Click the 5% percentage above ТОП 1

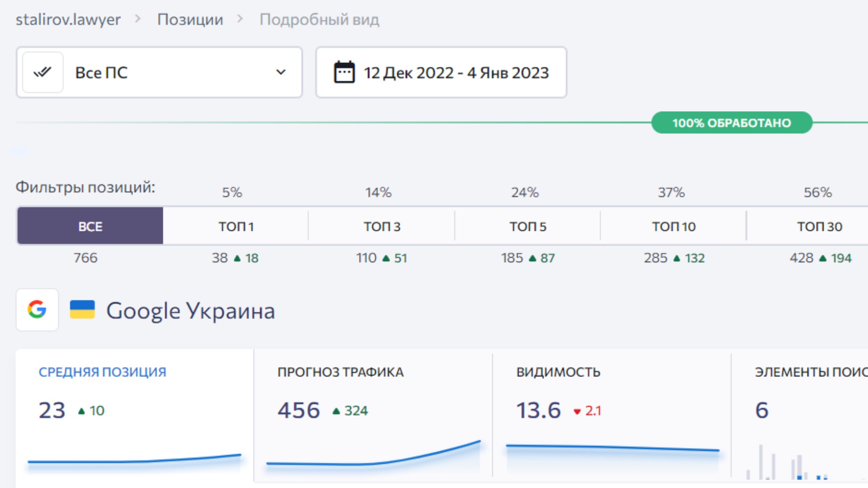[x=232, y=192]
